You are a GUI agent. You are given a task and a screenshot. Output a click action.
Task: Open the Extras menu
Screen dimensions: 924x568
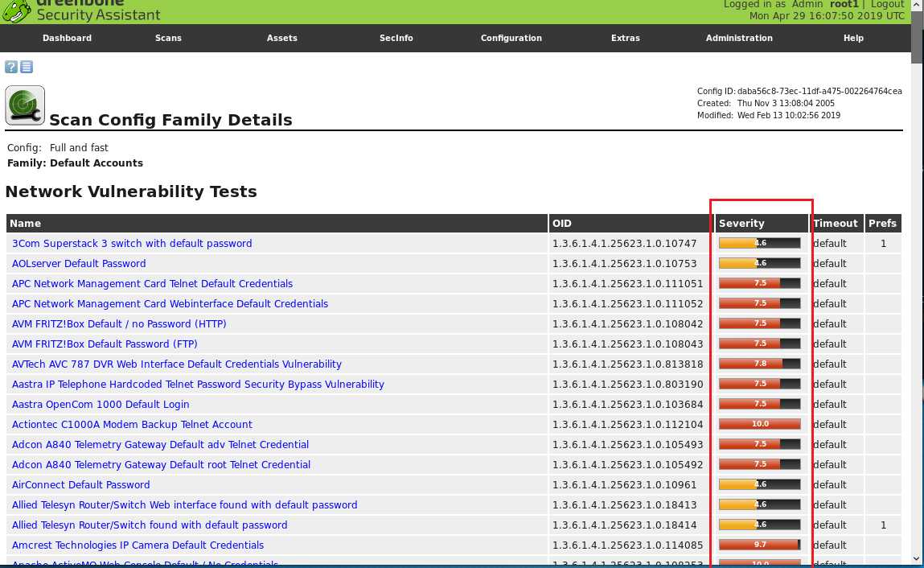point(625,38)
